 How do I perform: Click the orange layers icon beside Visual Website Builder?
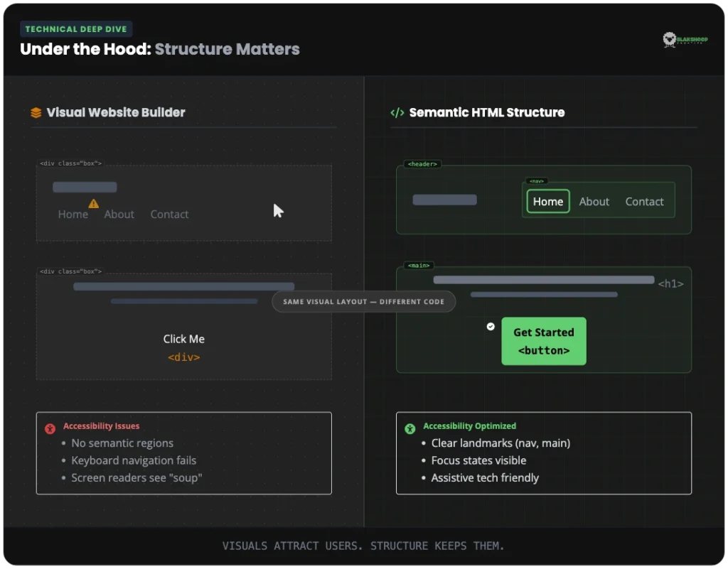click(36, 113)
